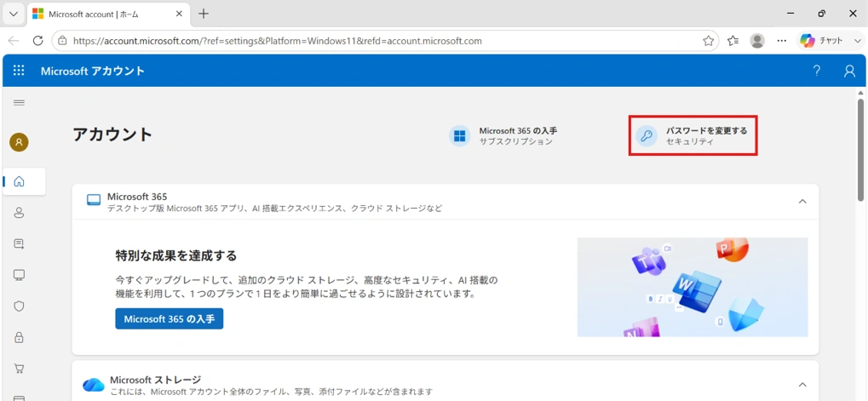The image size is (868, 401).
Task: Click the Microsoft アカウント header title
Action: [x=93, y=71]
